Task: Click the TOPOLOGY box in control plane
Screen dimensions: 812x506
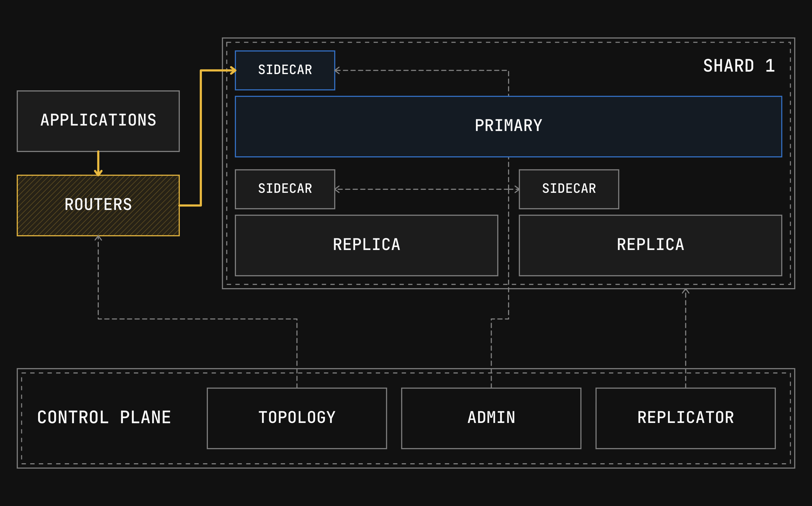Action: click(x=297, y=418)
